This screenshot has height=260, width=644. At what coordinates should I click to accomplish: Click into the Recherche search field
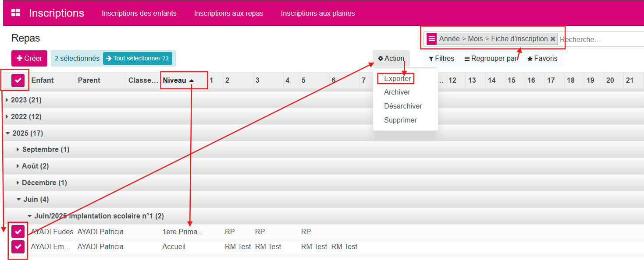click(x=601, y=39)
